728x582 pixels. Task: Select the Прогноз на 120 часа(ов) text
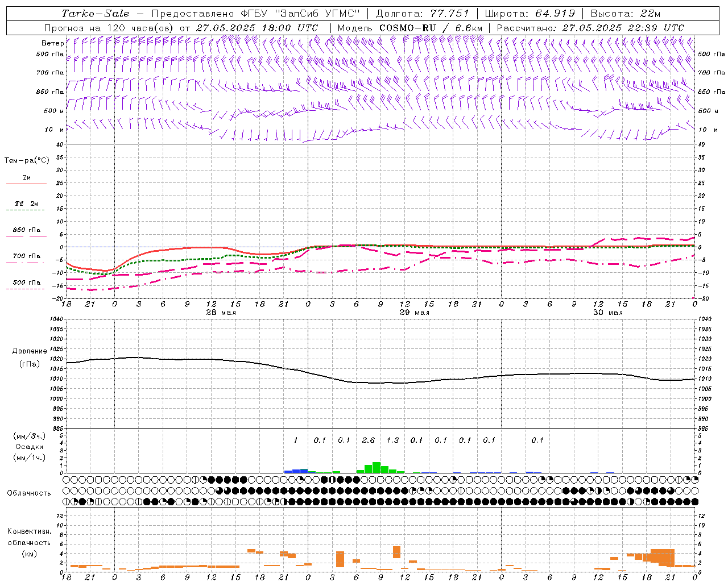click(109, 28)
